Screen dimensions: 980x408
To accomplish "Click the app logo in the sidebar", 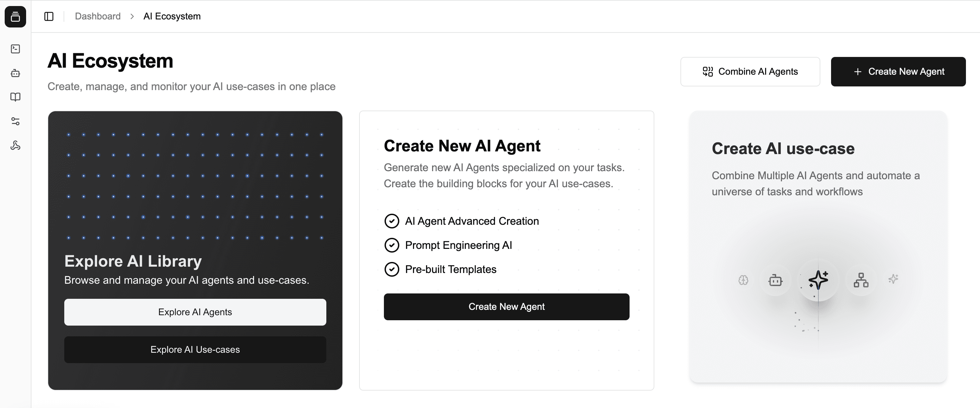I will click(x=16, y=17).
